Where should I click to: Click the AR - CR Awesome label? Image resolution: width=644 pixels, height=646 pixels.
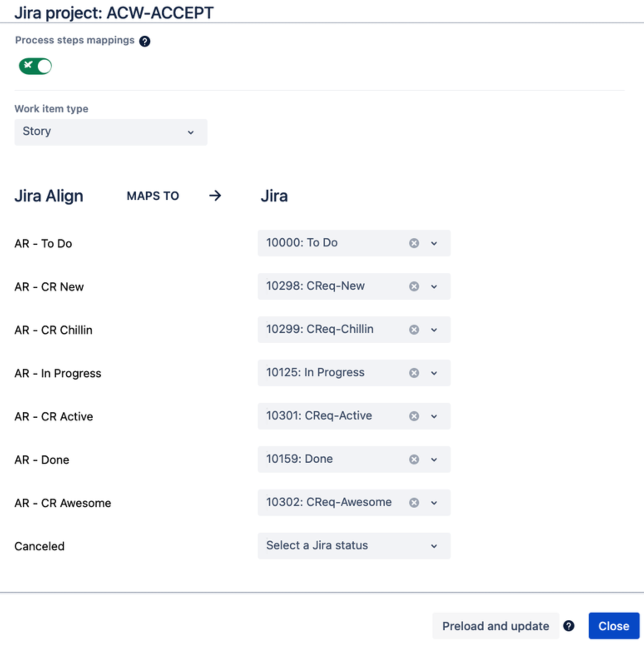point(63,503)
